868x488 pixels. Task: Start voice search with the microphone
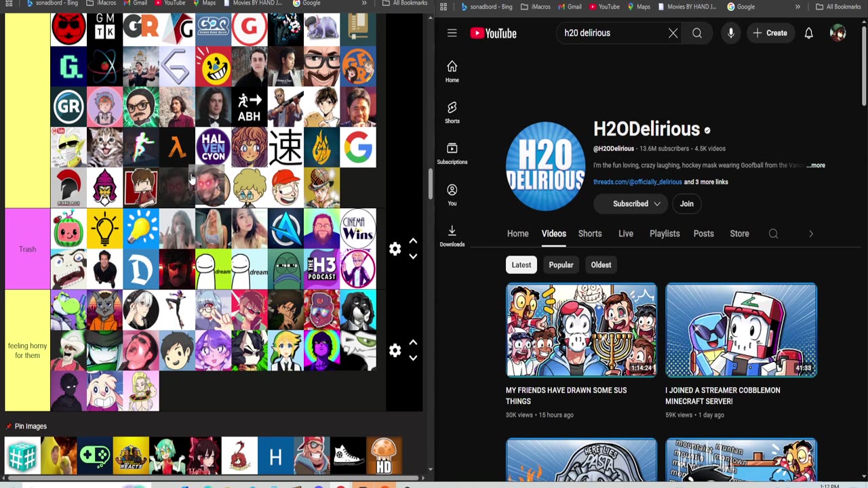(x=730, y=33)
